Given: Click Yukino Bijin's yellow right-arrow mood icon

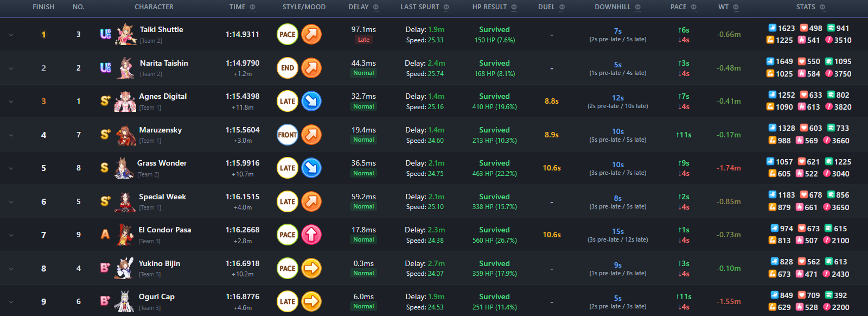Looking at the screenshot, I should (311, 268).
